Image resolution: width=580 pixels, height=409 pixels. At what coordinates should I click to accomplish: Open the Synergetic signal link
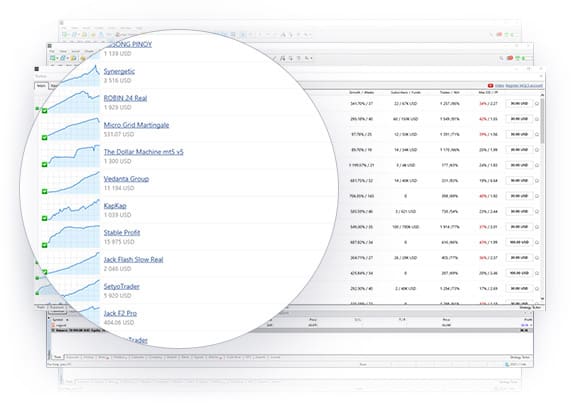(119, 71)
